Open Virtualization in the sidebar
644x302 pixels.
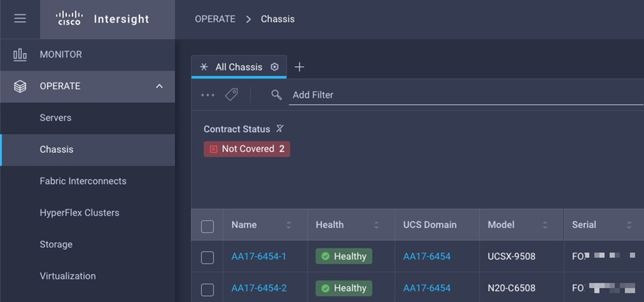[88, 276]
